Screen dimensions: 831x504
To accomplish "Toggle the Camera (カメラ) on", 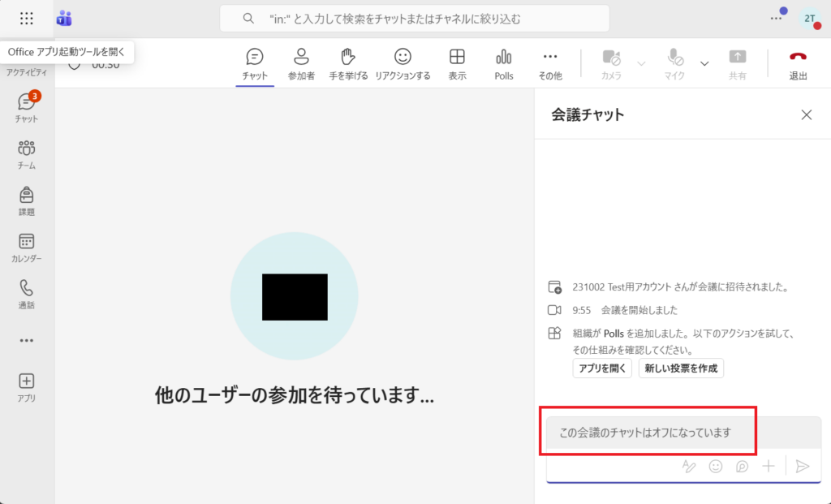I will click(611, 62).
